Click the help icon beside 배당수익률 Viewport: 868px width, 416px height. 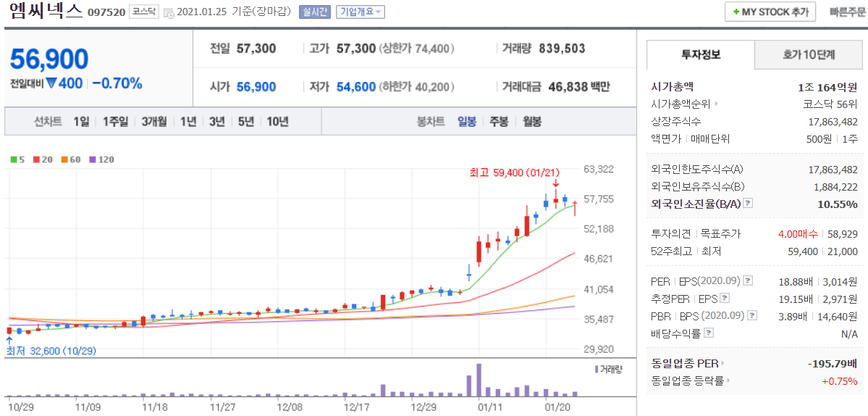click(x=709, y=333)
